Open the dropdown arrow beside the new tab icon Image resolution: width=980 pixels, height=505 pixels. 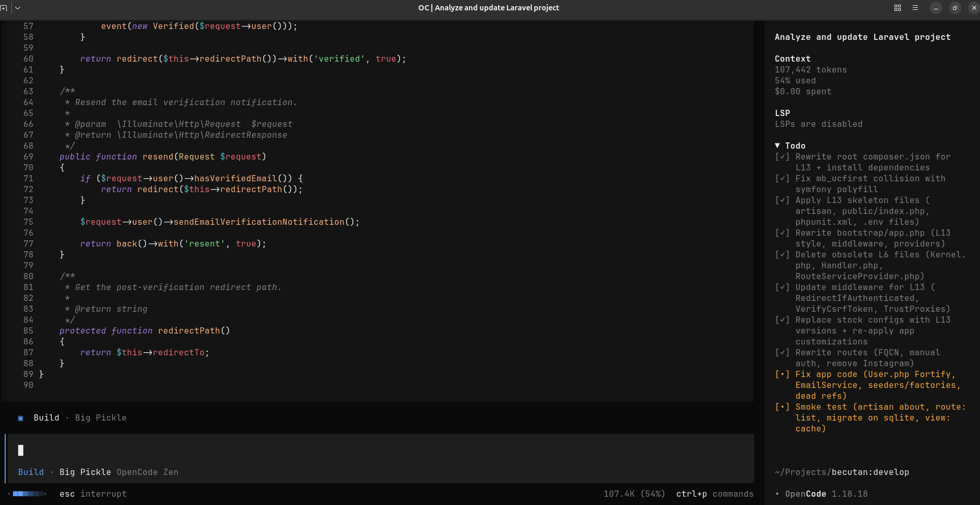18,8
